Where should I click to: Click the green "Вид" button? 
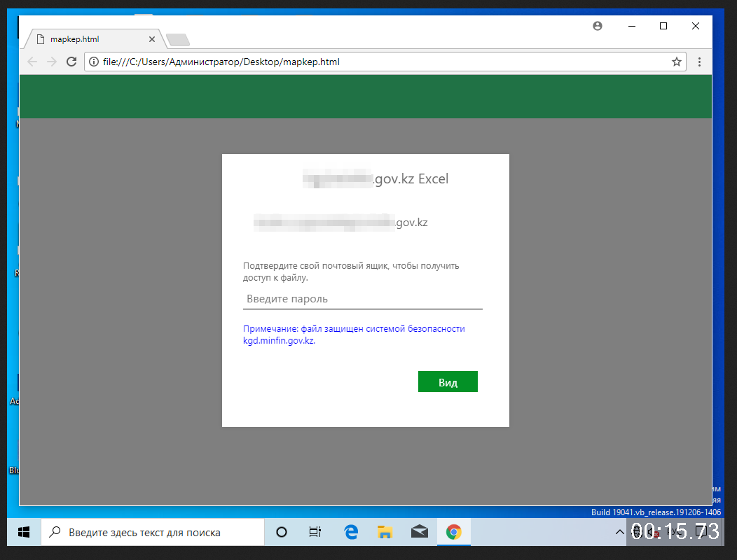click(448, 381)
